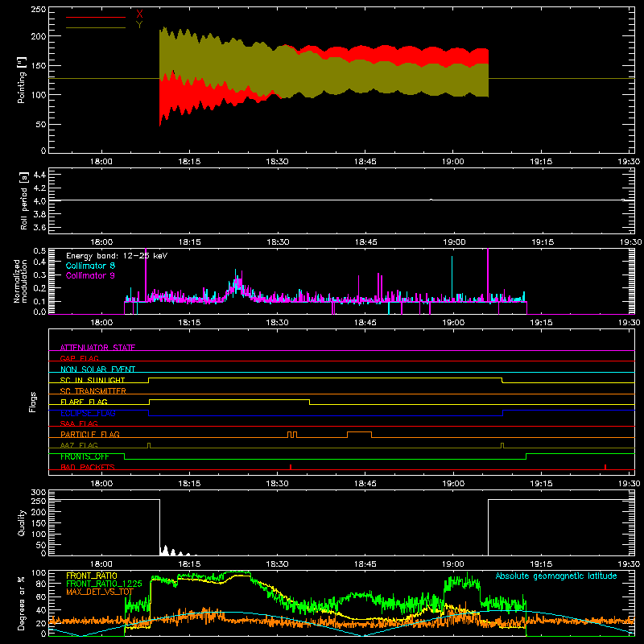644x644 pixels.
Task: Click the BAD_PACKETS red tick near 18:32
Action: coord(291,467)
